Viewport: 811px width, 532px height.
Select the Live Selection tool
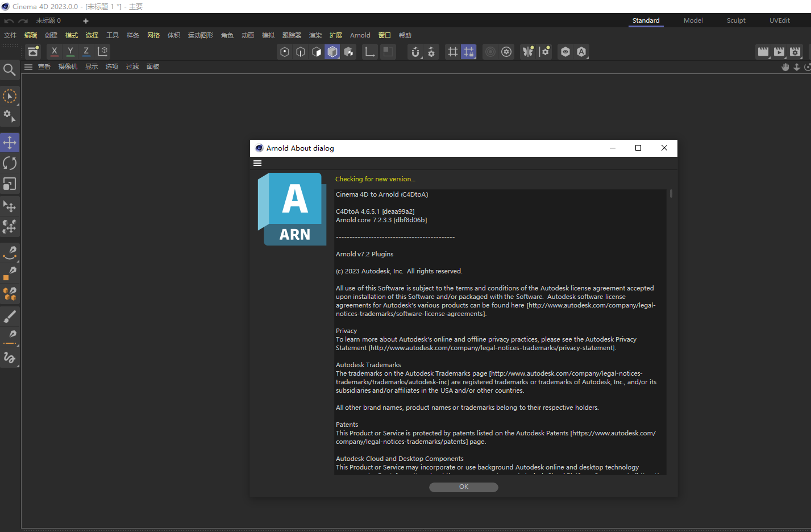[10, 96]
